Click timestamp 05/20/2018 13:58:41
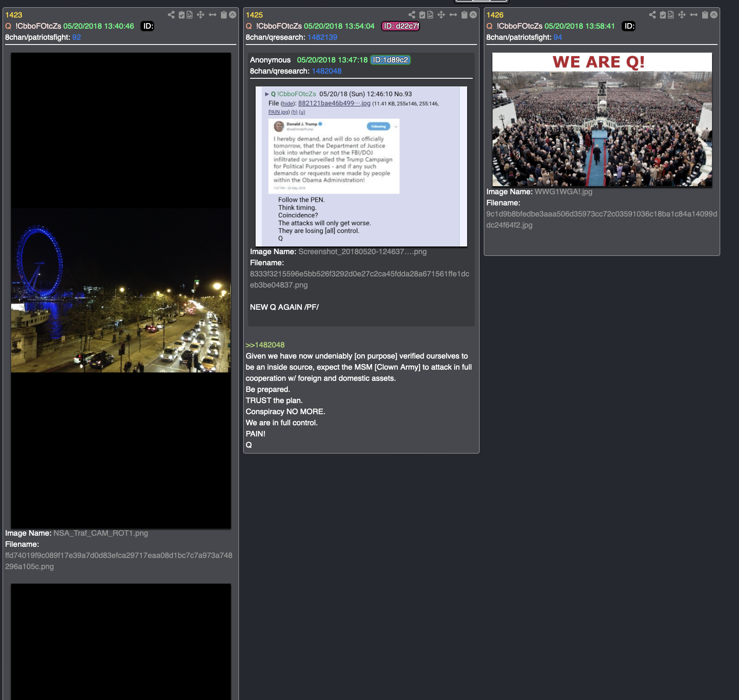 pos(580,26)
